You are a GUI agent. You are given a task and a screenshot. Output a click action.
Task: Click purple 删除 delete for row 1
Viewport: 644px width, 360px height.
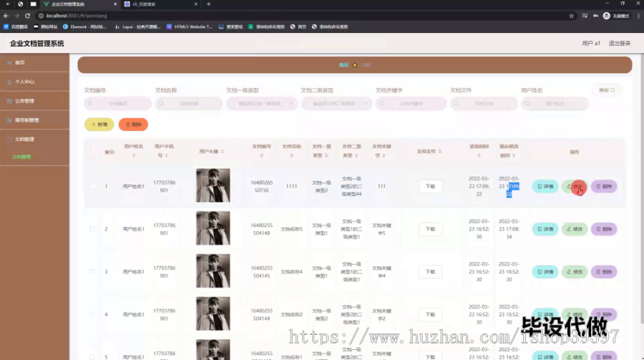(604, 186)
